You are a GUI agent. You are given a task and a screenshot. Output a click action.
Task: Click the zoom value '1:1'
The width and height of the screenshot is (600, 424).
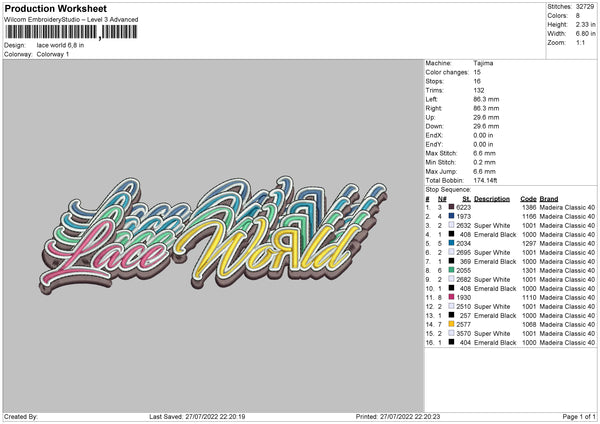[580, 42]
